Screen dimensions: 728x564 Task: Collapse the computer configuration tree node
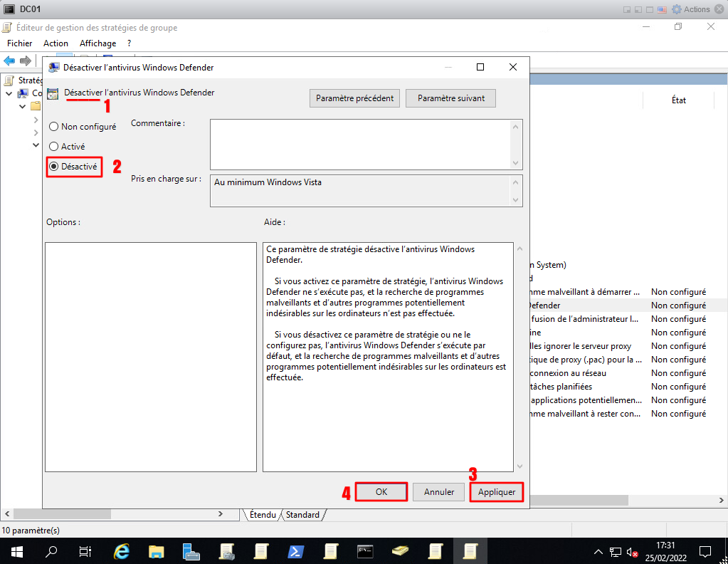point(9,93)
